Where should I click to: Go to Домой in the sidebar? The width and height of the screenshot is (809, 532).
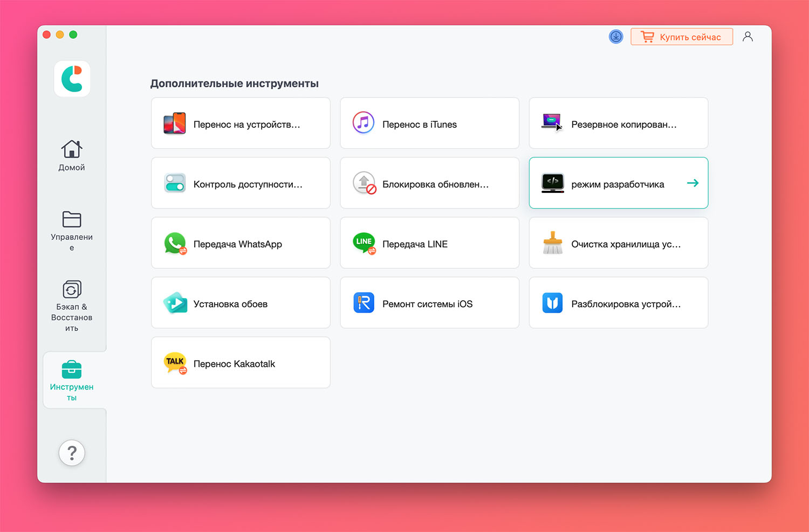point(72,156)
